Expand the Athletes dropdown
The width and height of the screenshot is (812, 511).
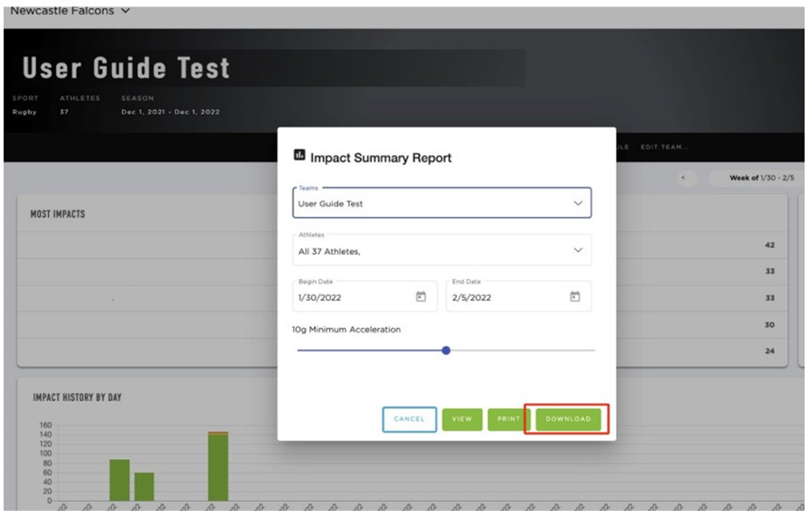pyautogui.click(x=577, y=250)
